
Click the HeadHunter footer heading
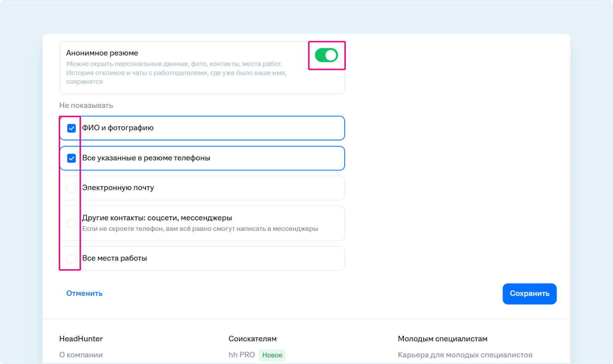(x=81, y=339)
